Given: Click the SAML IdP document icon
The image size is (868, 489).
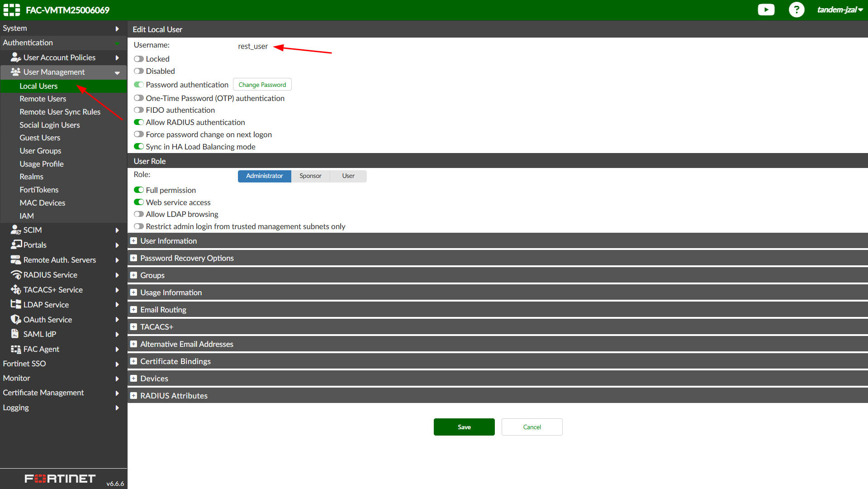Looking at the screenshot, I should pos(15,334).
